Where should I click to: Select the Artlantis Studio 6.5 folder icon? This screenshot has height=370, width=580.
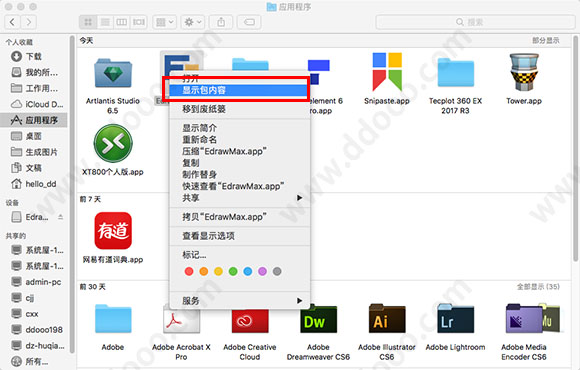pos(113,73)
